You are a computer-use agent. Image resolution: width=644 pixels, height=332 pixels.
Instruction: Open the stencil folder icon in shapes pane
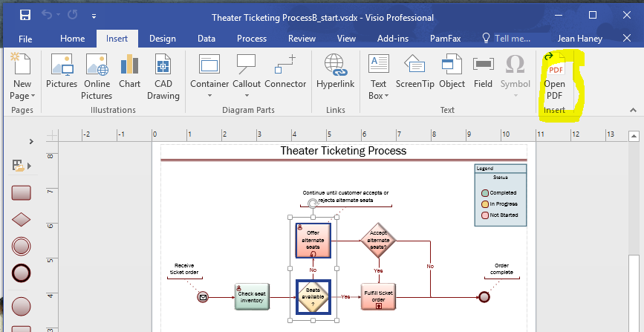tap(18, 166)
